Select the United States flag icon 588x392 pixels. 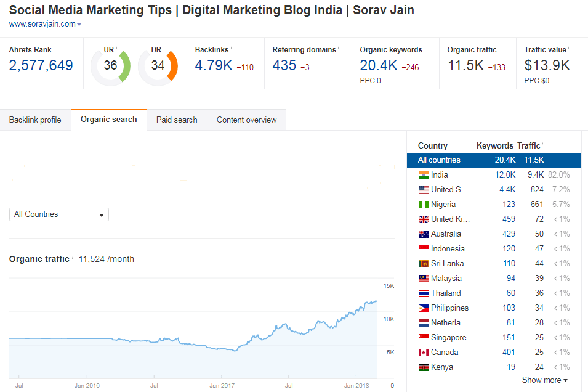[x=423, y=189]
